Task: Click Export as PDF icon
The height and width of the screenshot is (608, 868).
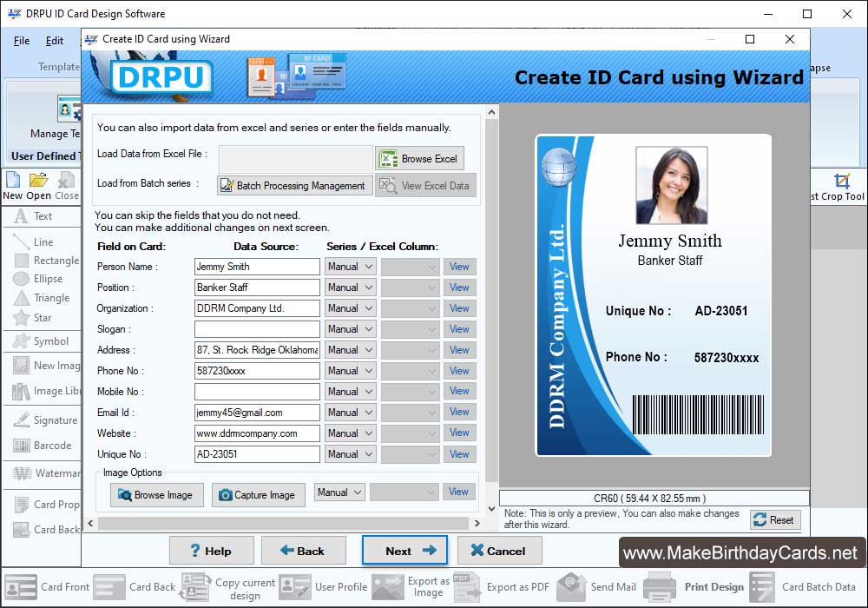Action: tap(468, 587)
